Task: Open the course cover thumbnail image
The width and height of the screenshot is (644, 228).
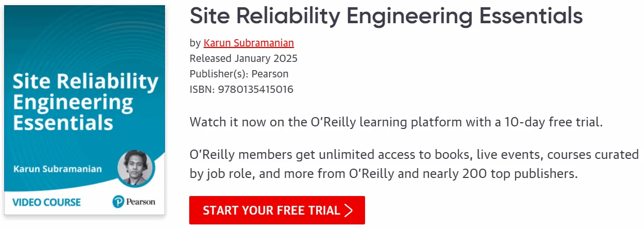Action: tap(85, 110)
